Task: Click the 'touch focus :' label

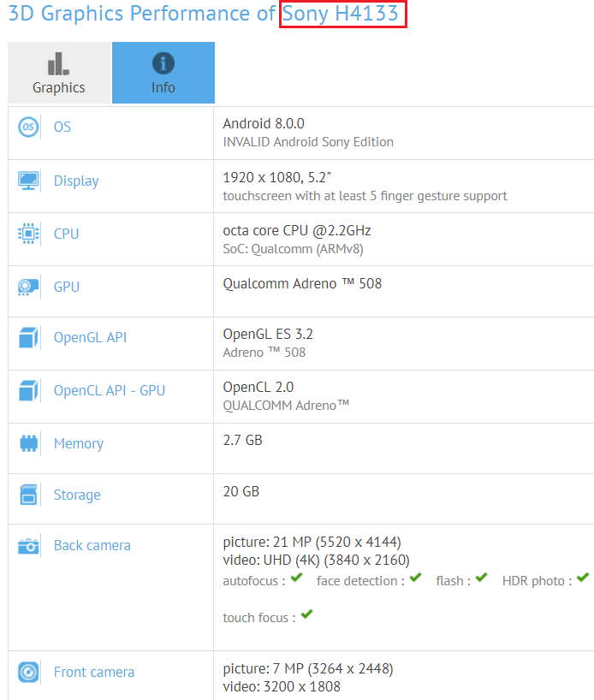Action: click(259, 618)
